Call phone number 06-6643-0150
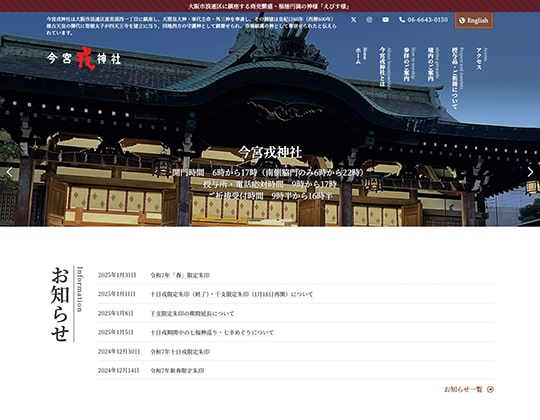Image resolution: width=540 pixels, height=420 pixels. coord(424,20)
